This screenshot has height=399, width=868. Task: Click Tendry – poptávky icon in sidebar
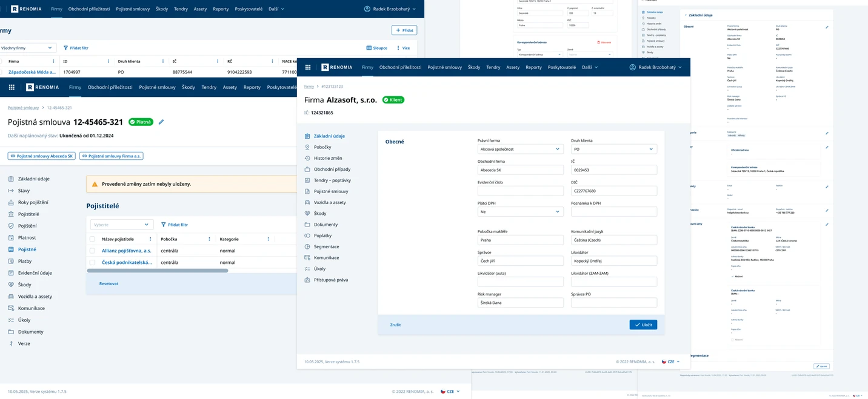(x=307, y=180)
